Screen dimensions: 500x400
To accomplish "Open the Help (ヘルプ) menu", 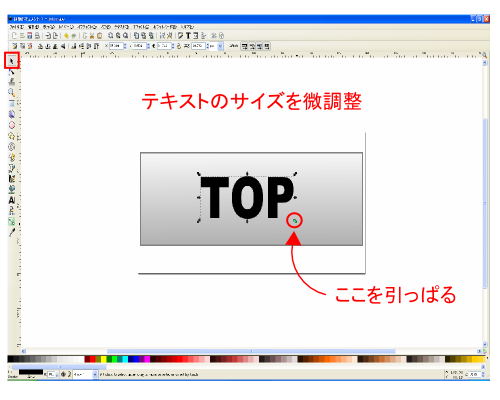I will point(188,27).
